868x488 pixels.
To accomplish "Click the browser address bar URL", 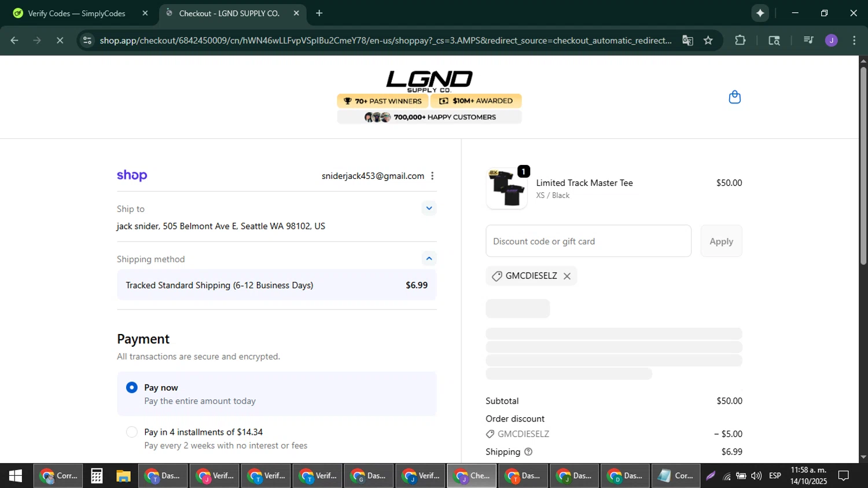I will pyautogui.click(x=385, y=41).
